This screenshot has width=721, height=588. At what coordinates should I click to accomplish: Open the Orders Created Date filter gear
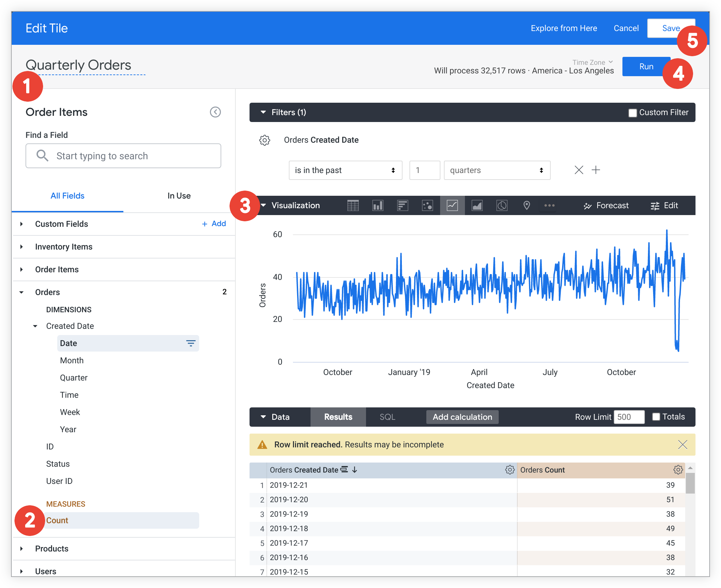click(x=265, y=140)
